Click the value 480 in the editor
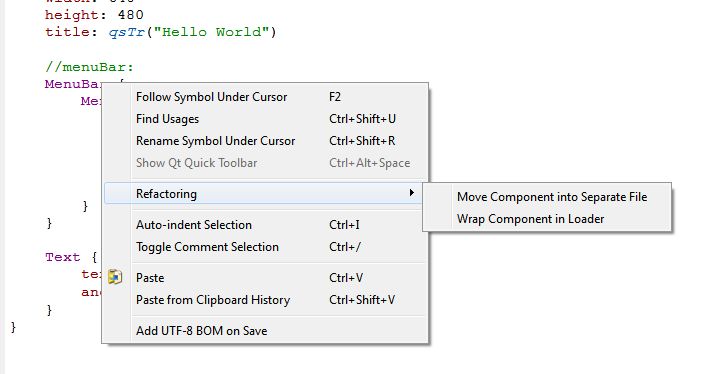The image size is (705, 374). pyautogui.click(x=130, y=15)
